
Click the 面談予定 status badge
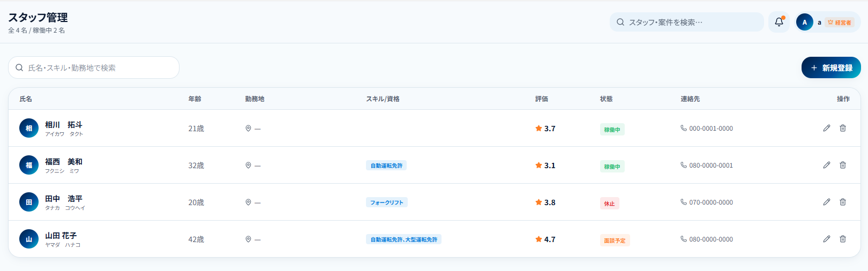tap(615, 240)
